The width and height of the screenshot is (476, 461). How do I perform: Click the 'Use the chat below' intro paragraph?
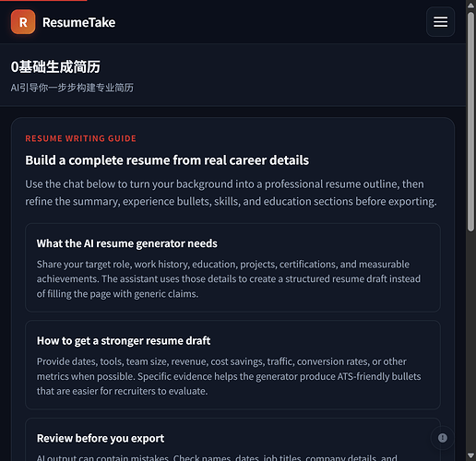pyautogui.click(x=231, y=193)
